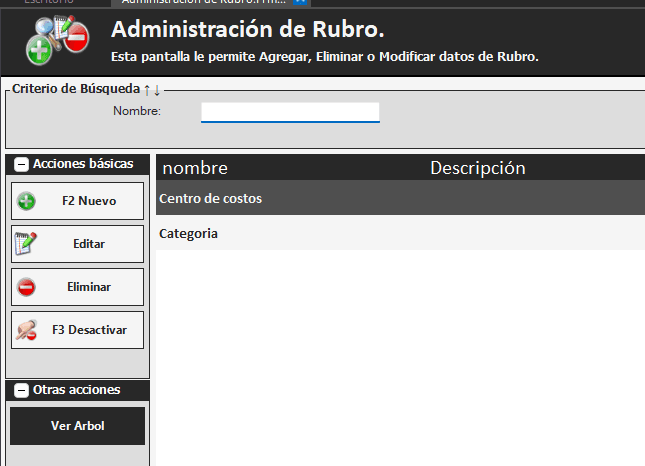The image size is (645, 466).
Task: Sort by the nombre column header
Action: (195, 168)
